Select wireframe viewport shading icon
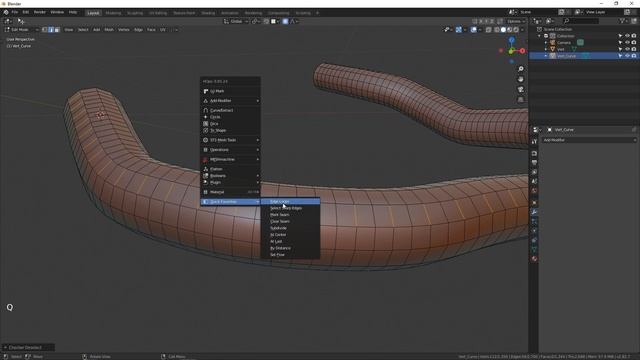This screenshot has height=360, width=640. coord(496,30)
